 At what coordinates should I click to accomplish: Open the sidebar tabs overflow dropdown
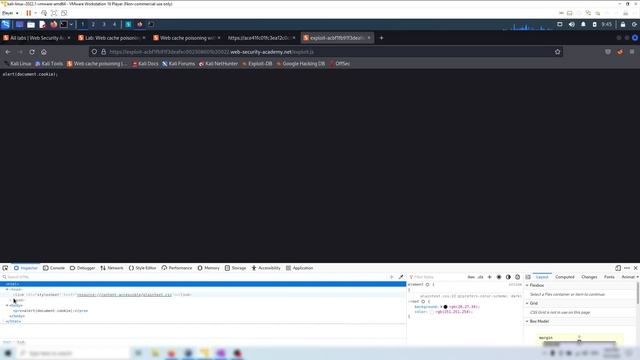(638, 277)
